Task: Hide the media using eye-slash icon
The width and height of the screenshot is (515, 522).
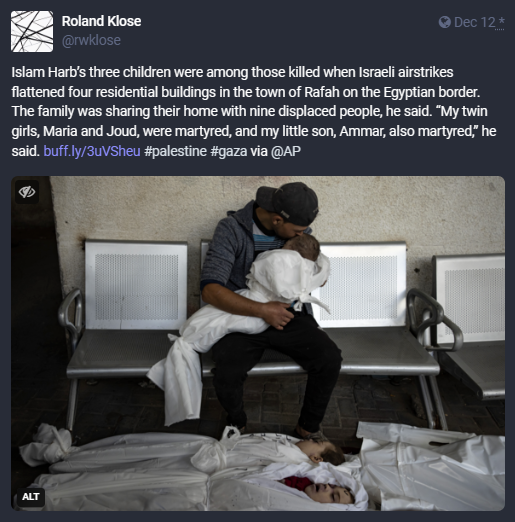Action: [27, 192]
